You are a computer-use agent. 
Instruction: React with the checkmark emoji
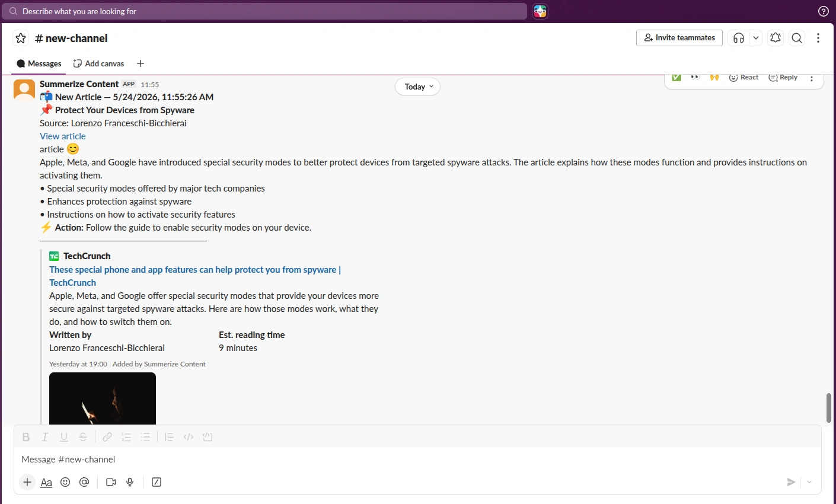click(x=677, y=78)
